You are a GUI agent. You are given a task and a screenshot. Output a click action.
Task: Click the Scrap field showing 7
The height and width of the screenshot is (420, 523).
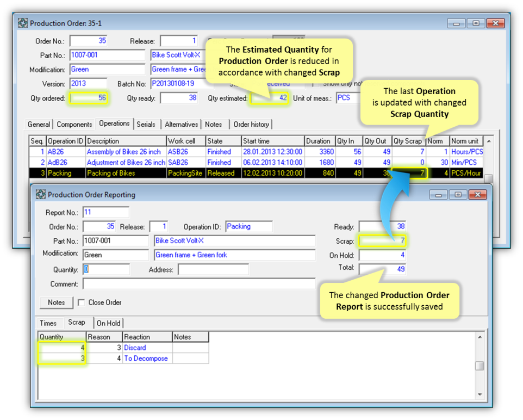(x=382, y=240)
